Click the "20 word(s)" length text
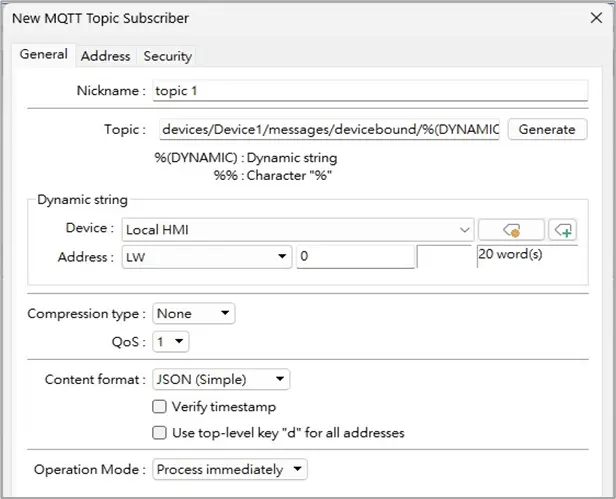616x499 pixels. click(510, 254)
